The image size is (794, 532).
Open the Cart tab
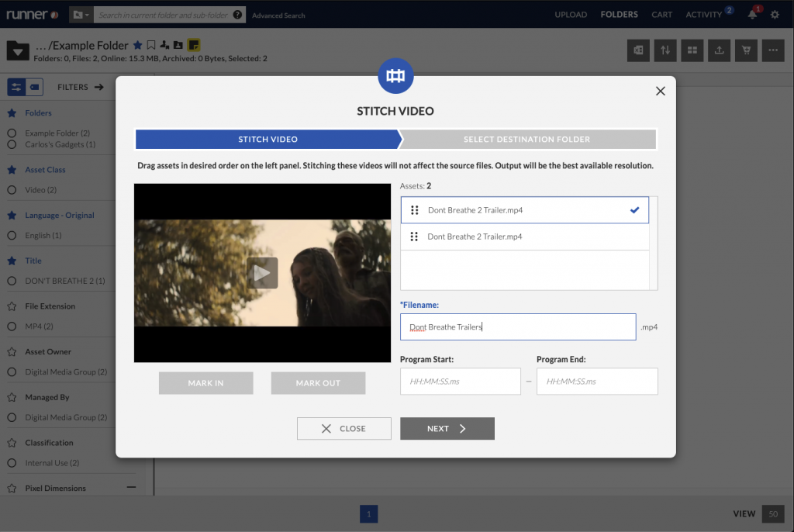(x=662, y=15)
